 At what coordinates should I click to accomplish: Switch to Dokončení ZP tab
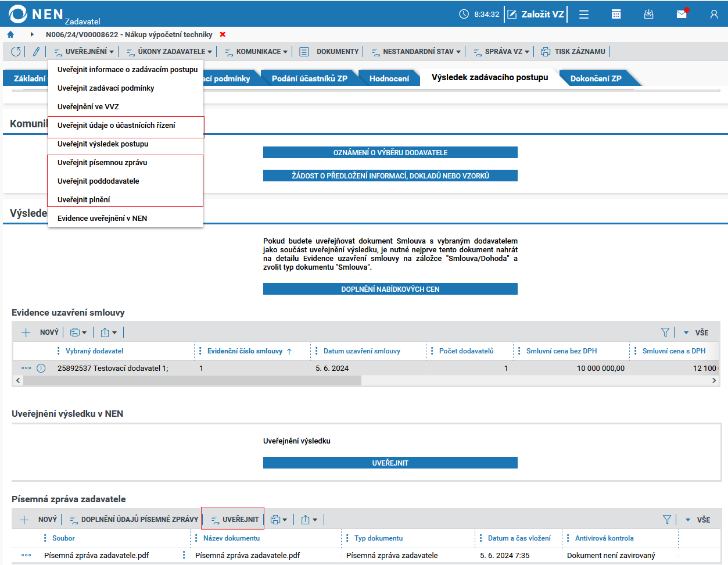pos(596,78)
